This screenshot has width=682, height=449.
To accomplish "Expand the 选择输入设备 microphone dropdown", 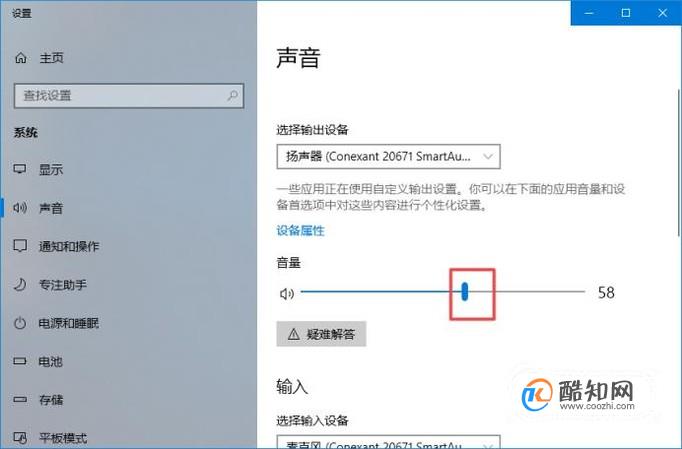I will pos(388,442).
